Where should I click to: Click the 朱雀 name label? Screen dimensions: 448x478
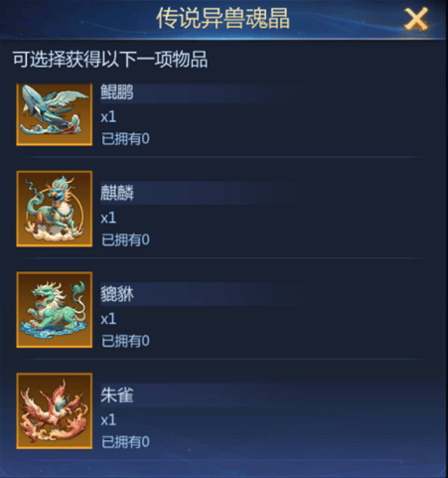tap(117, 396)
